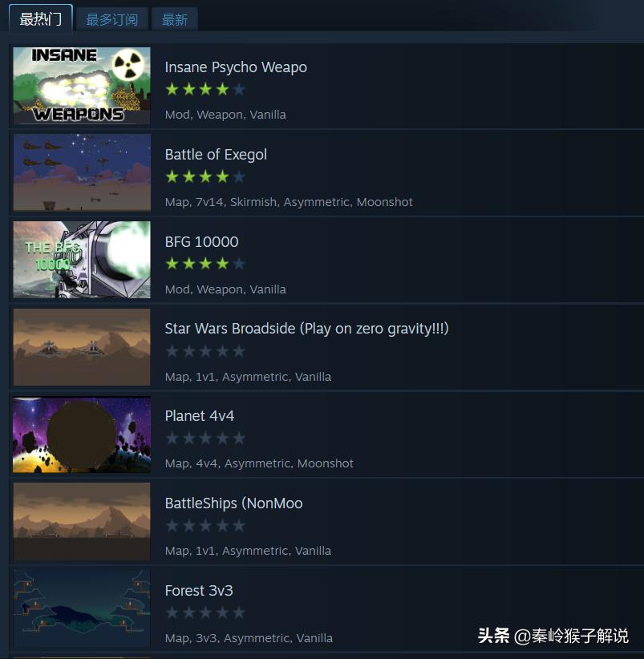Switch to the 最新 tab

tap(175, 19)
